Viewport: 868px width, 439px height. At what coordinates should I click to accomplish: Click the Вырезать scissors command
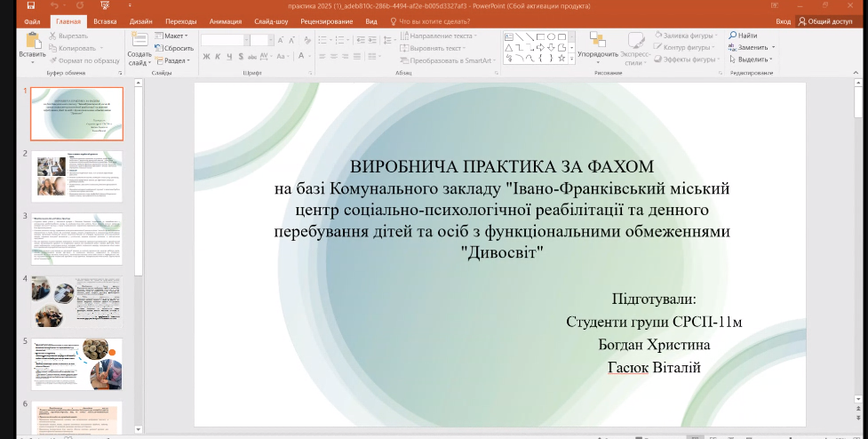[x=68, y=36]
